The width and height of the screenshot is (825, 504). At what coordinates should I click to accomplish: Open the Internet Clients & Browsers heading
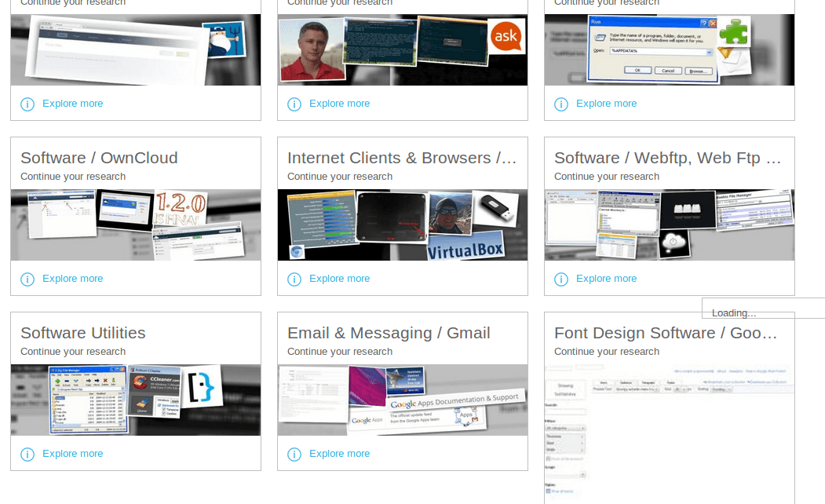click(401, 158)
